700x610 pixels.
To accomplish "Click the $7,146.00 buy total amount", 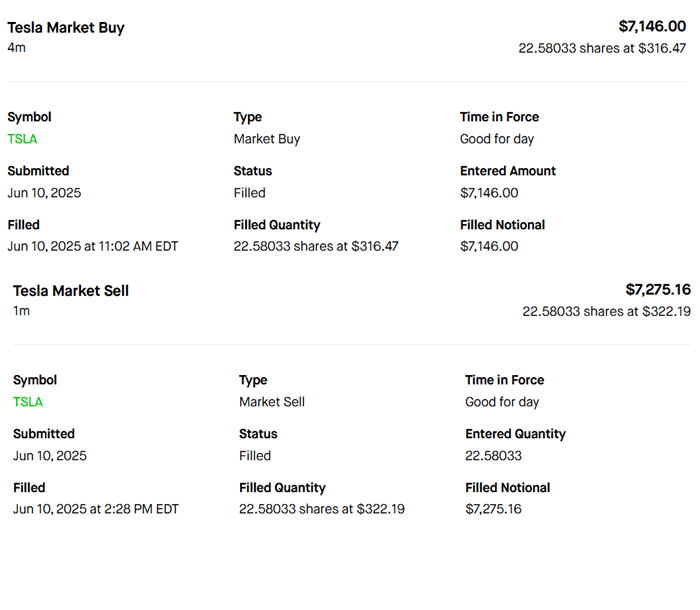I will 652,26.
